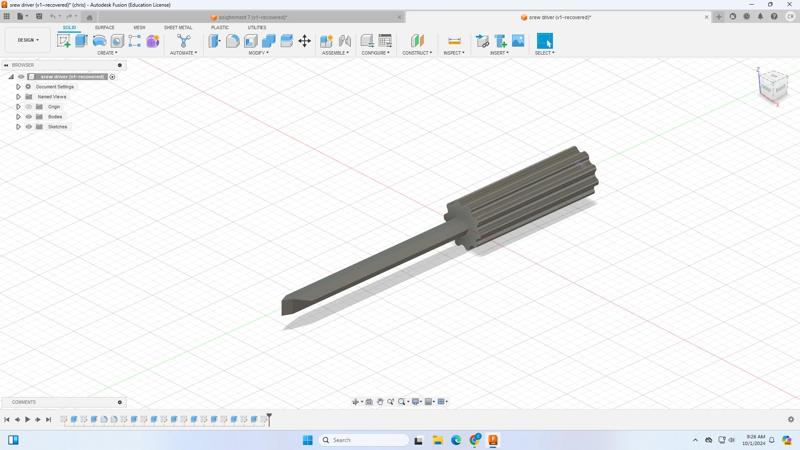Open the Automate tool icon
The width and height of the screenshot is (800, 450).
pyautogui.click(x=183, y=41)
